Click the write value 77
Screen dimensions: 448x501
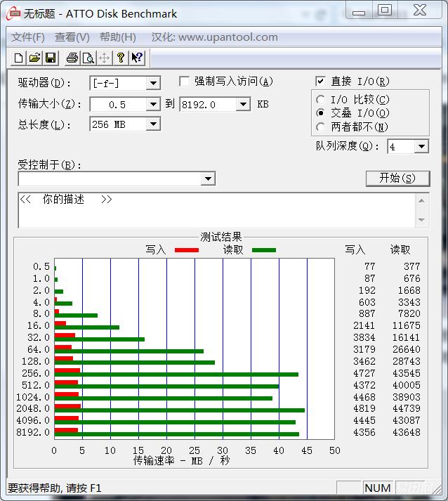coord(370,266)
